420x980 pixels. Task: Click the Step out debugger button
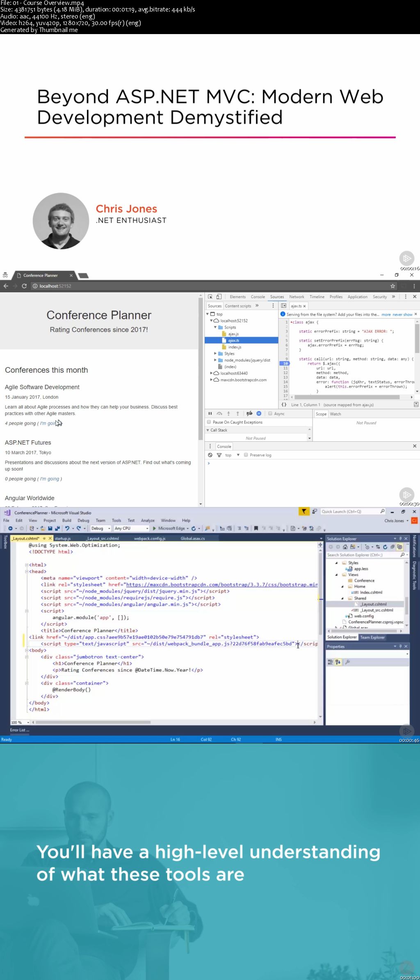[237, 413]
